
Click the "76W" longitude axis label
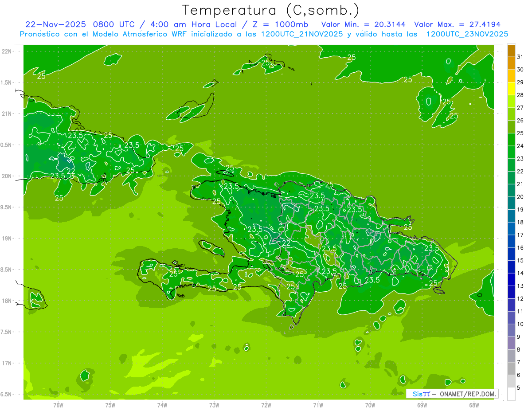58,405
